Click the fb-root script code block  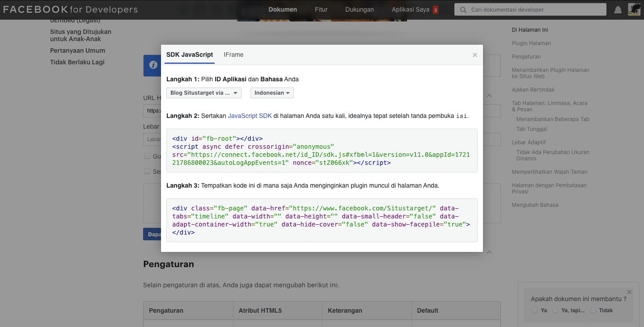322,151
